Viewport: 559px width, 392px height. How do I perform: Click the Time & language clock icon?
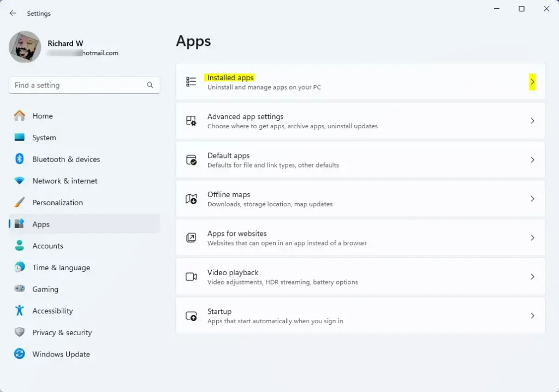click(20, 267)
